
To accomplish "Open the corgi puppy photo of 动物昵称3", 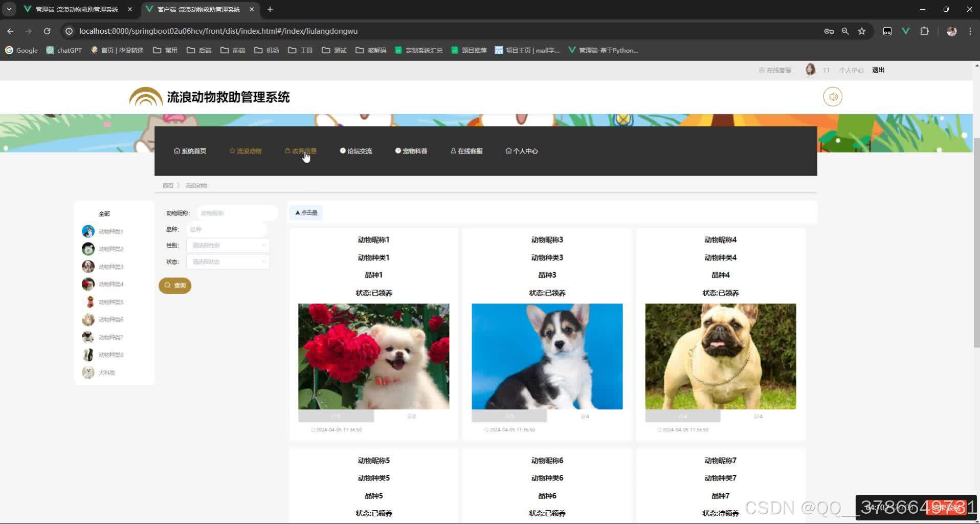I will (547, 356).
